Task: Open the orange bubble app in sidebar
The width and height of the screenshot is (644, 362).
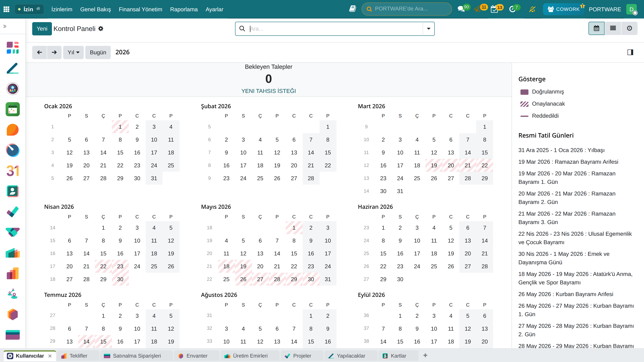Action: pyautogui.click(x=12, y=130)
